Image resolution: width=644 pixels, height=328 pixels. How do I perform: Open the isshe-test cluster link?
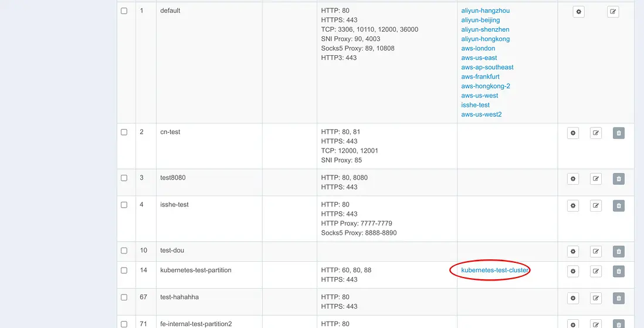475,105
